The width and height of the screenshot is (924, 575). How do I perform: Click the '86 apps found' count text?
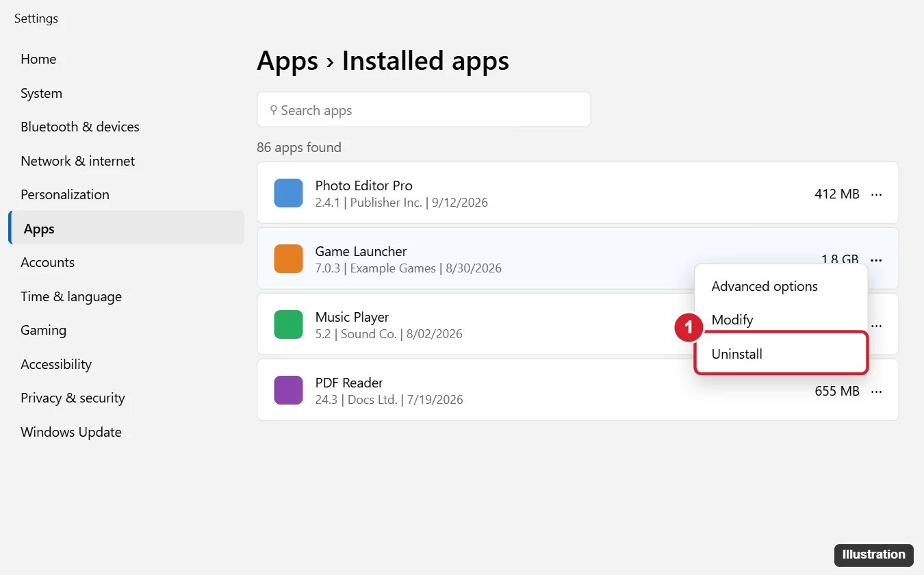click(x=299, y=147)
